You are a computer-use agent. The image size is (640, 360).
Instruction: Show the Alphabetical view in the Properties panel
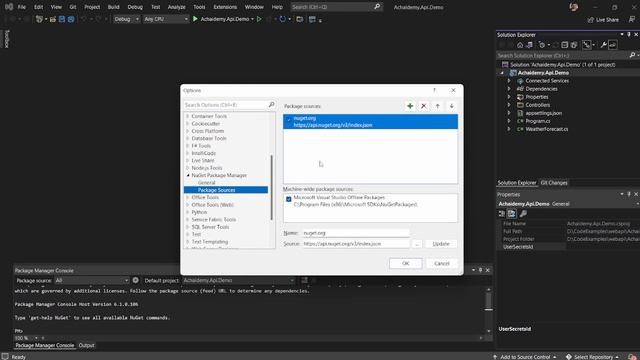(511, 213)
